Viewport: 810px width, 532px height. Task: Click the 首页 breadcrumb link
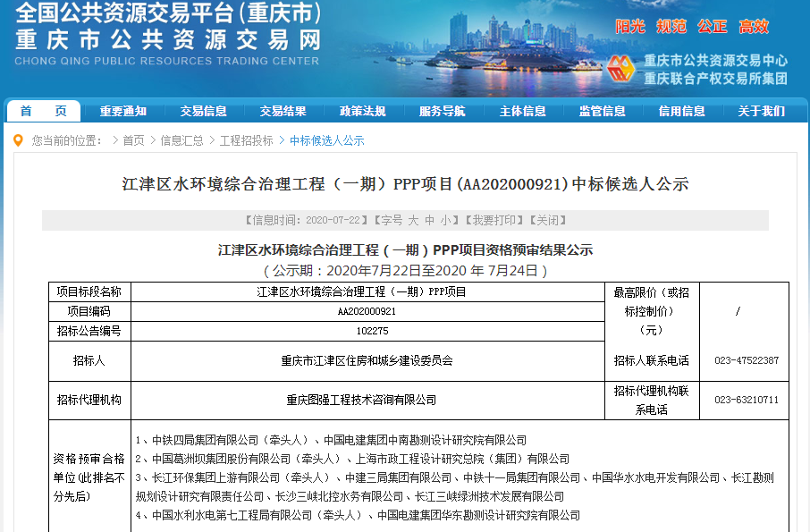[133, 141]
